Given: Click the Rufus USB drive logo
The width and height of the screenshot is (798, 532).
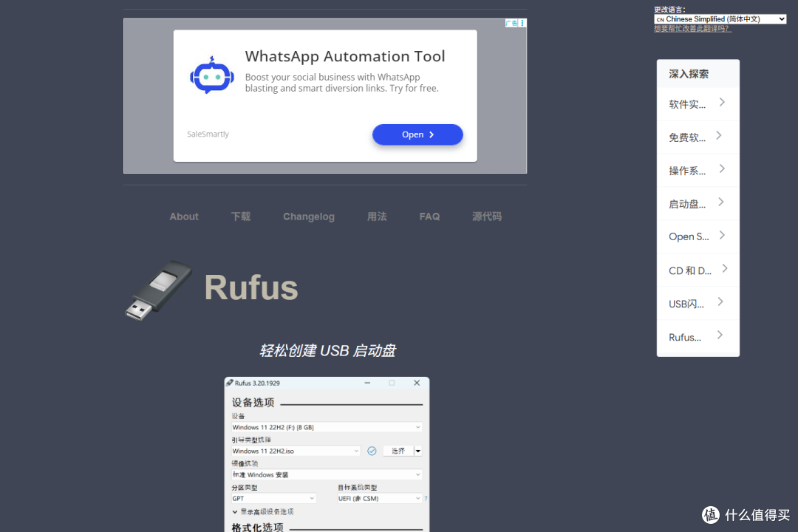Looking at the screenshot, I should coord(158,290).
